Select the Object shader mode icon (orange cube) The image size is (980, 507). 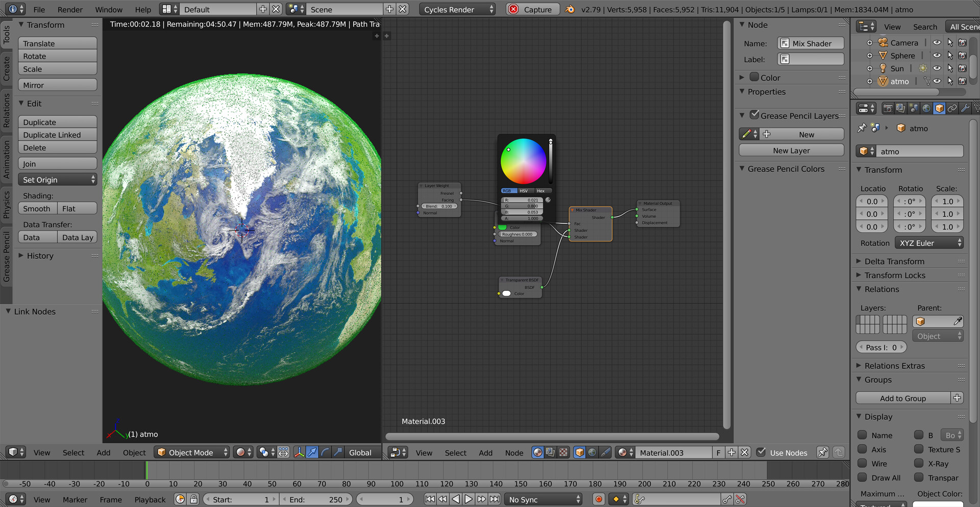click(x=580, y=452)
